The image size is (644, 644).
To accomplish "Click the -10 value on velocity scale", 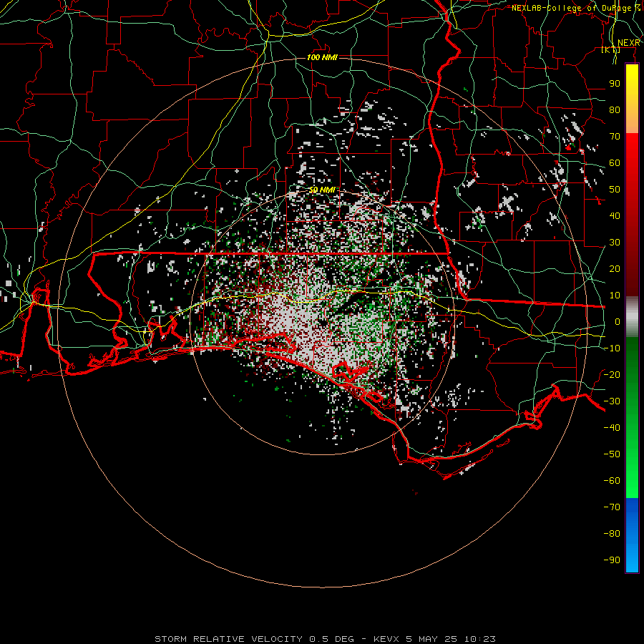I will coord(612,348).
